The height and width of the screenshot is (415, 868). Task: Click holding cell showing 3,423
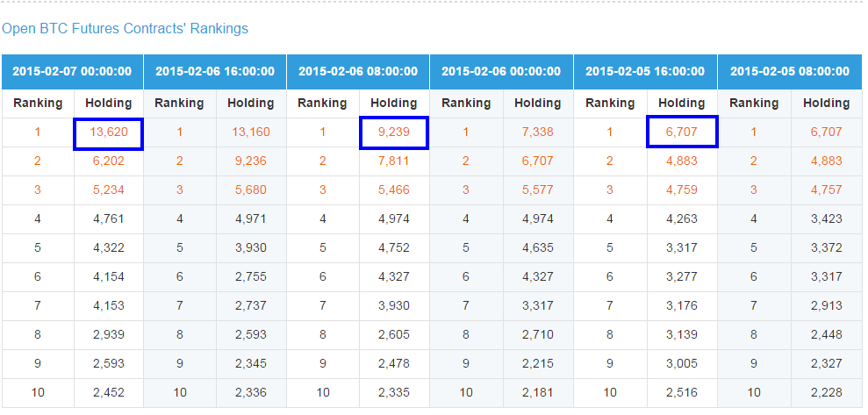tap(827, 219)
